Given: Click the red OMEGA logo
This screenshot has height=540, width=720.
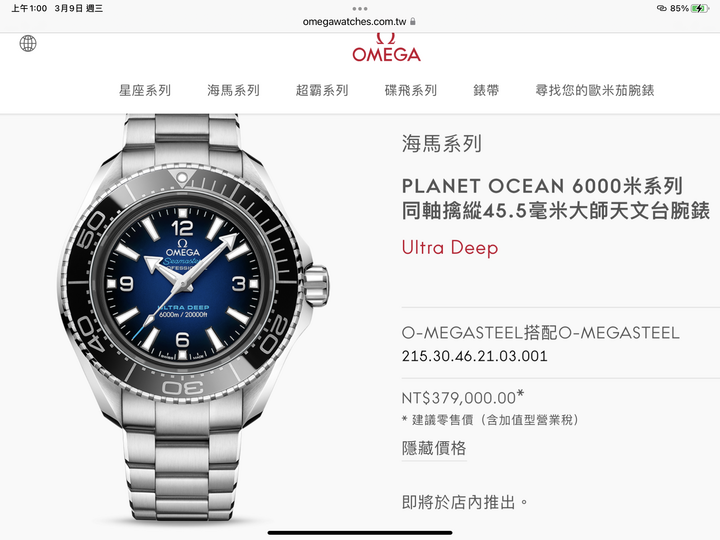Looking at the screenshot, I should coord(386,48).
